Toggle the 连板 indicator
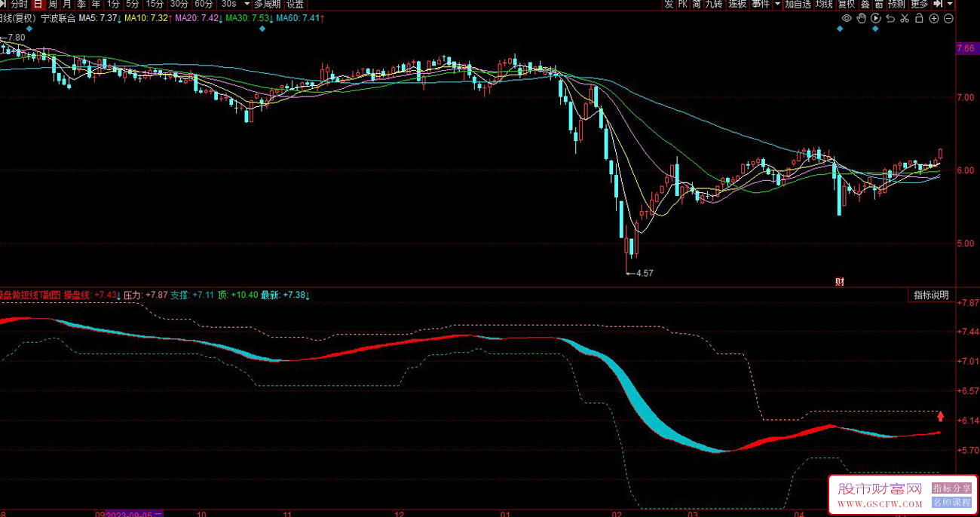 (737, 4)
